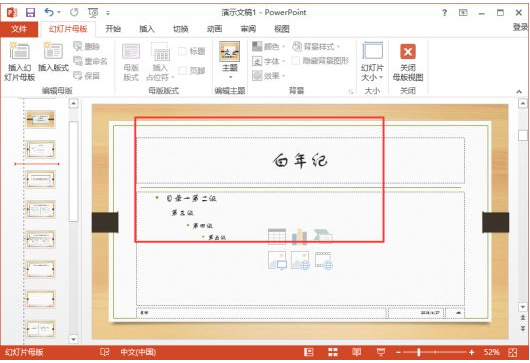Select the second layout thumbnail
Screen dimensions: 530x363
[41, 149]
